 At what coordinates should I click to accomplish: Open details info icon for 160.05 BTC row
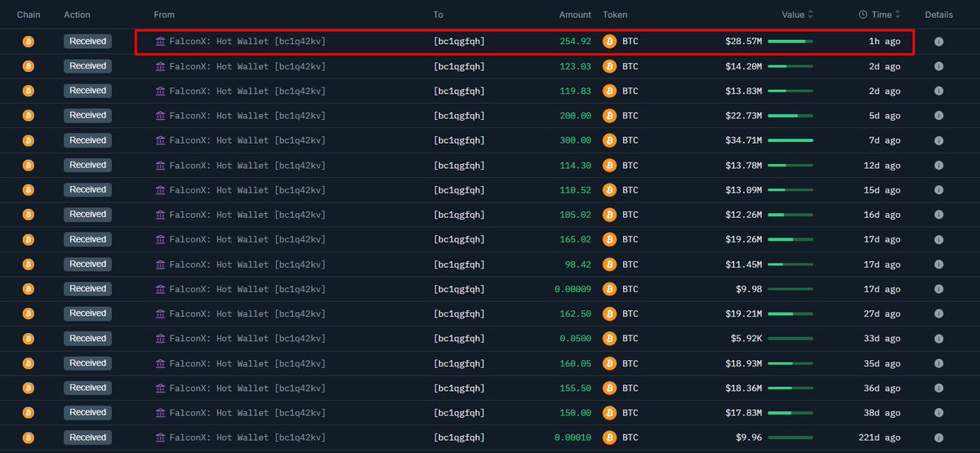[x=938, y=363]
